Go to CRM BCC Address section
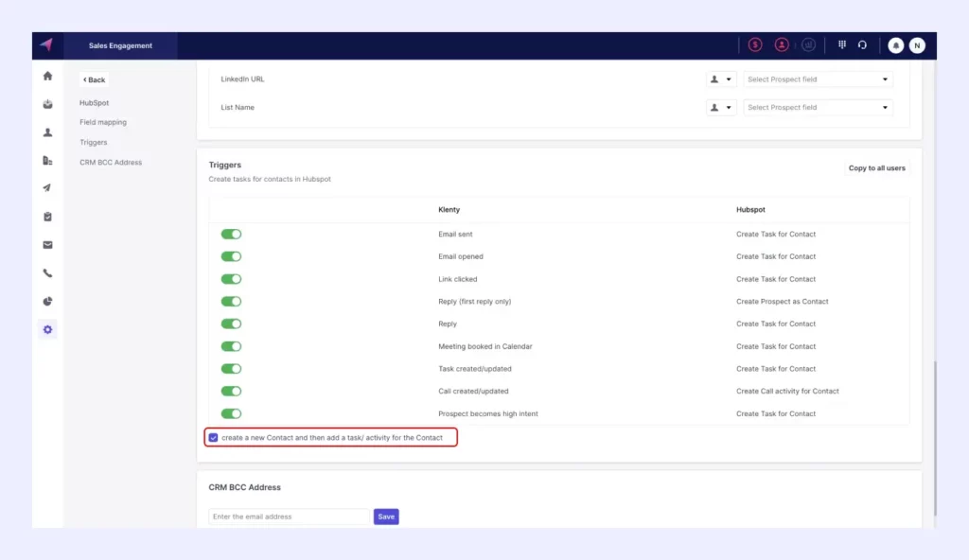Viewport: 969px width, 560px height. pos(111,162)
